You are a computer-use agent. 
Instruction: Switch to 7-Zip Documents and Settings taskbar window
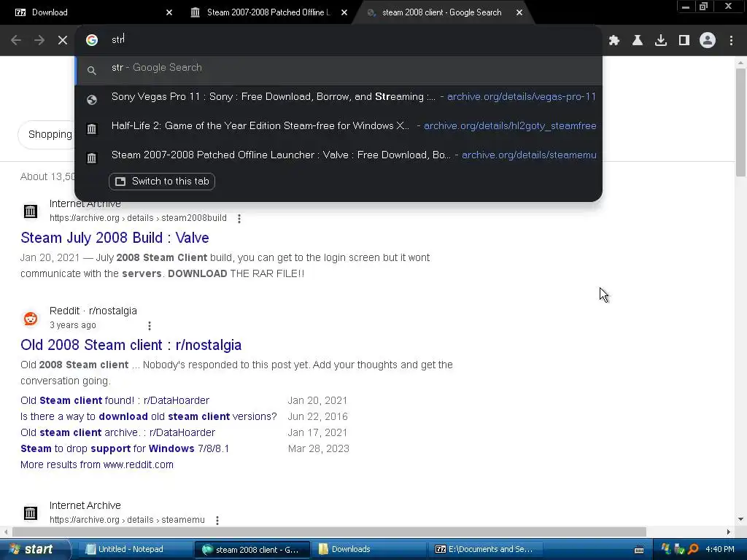(485, 550)
